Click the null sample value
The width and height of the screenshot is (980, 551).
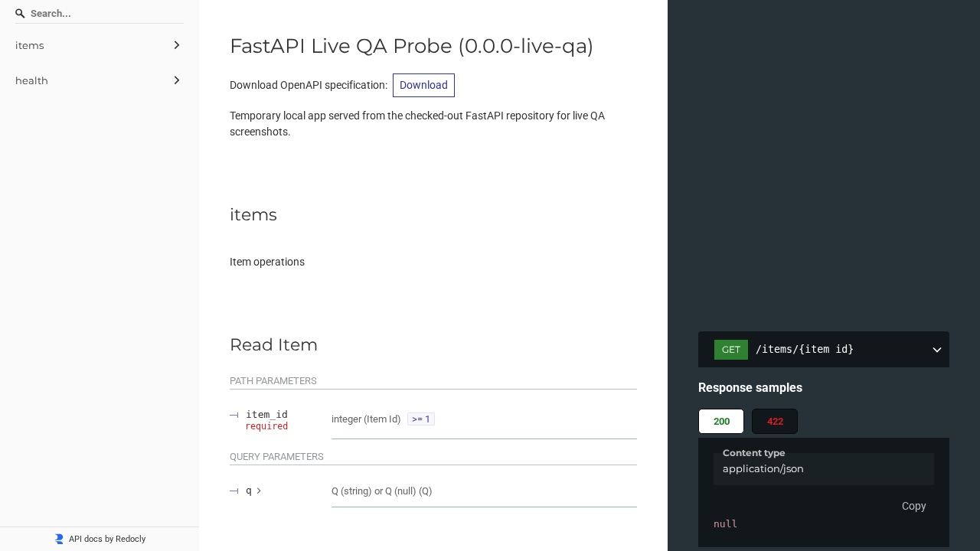click(725, 524)
